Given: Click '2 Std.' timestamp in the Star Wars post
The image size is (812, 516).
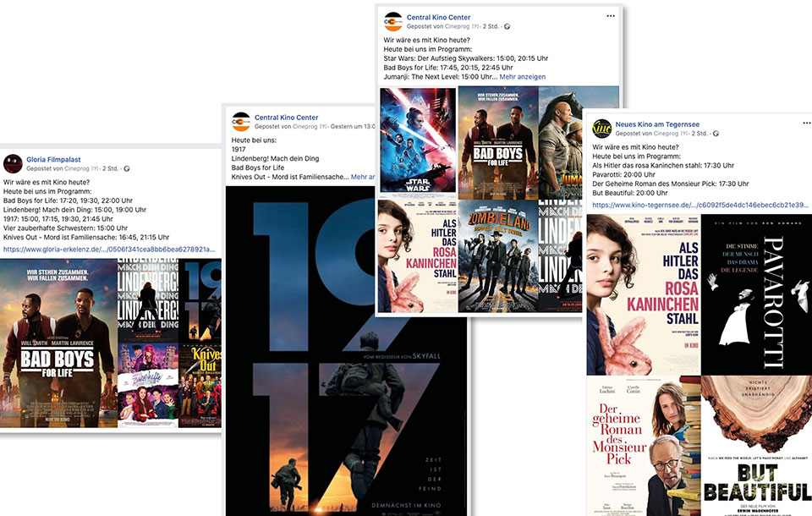Looking at the screenshot, I should pos(491,26).
